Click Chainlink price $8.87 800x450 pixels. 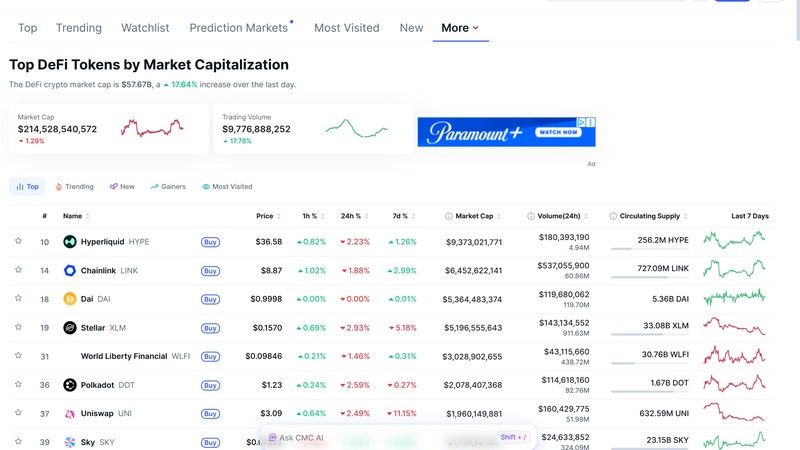coord(271,270)
